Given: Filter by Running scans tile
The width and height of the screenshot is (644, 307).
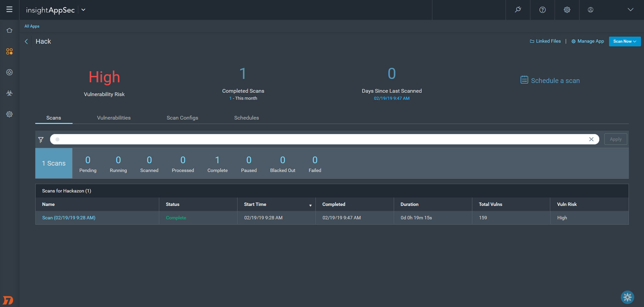Looking at the screenshot, I should click(x=118, y=164).
